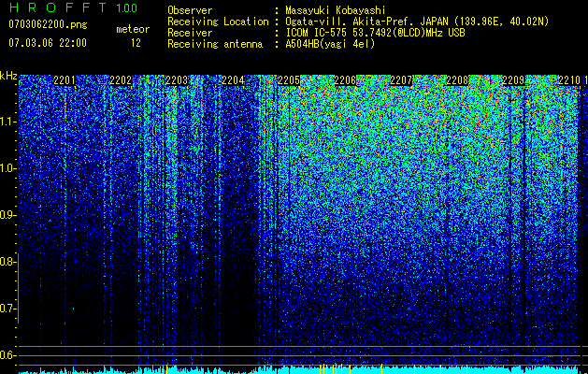Click the 2202 time marker

click(x=121, y=80)
